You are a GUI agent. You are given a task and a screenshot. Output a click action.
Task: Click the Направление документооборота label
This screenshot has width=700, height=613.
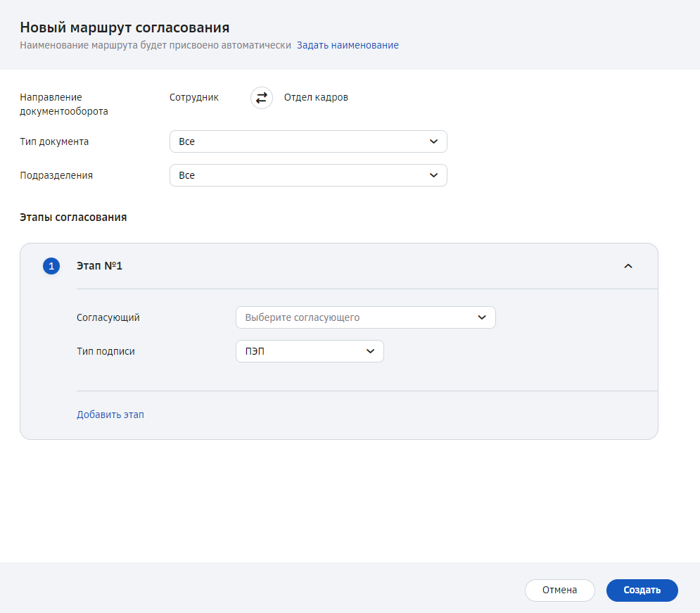tap(64, 104)
